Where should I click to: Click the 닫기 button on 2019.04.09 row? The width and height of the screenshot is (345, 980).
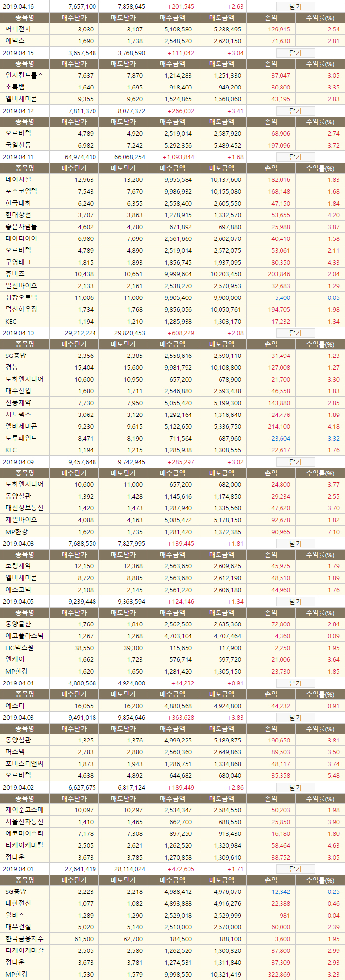click(x=295, y=462)
